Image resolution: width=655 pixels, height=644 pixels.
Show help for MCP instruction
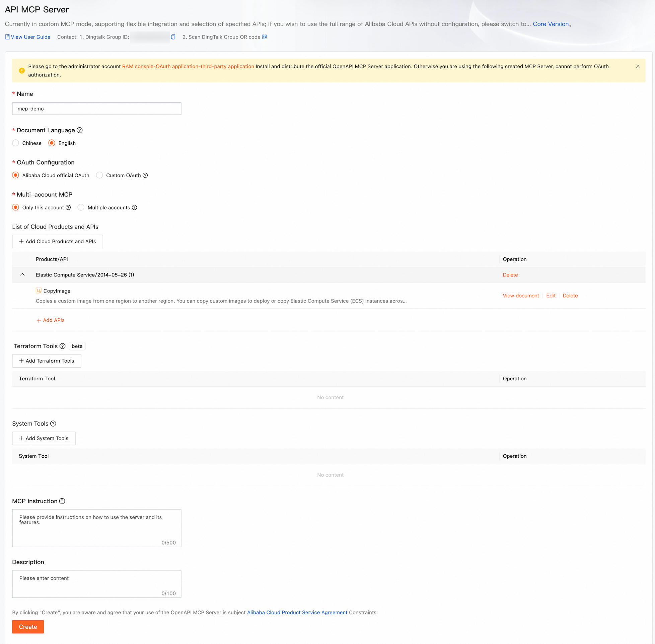62,501
